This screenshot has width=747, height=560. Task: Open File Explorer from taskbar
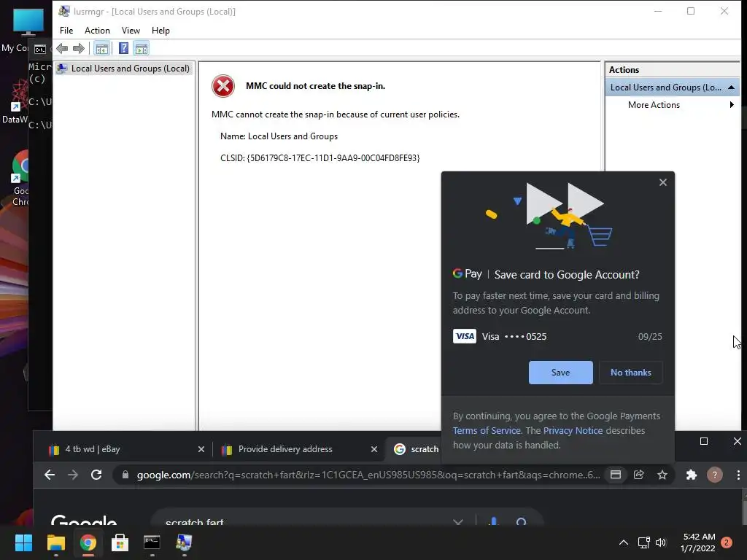point(55,542)
